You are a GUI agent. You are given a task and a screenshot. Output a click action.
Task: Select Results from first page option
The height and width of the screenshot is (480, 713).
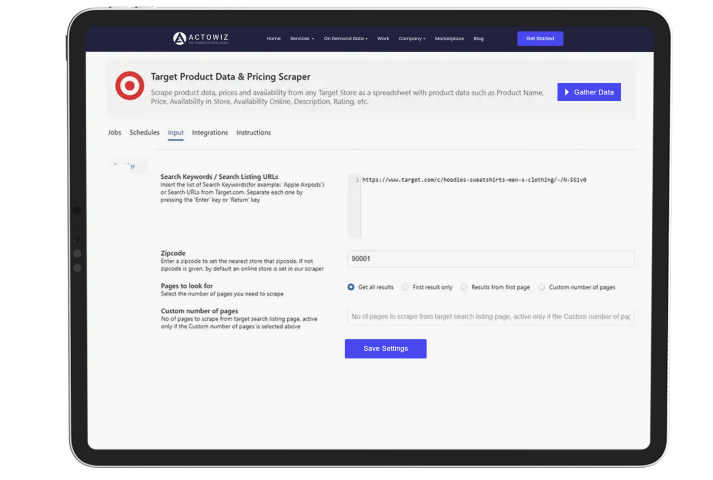click(464, 287)
